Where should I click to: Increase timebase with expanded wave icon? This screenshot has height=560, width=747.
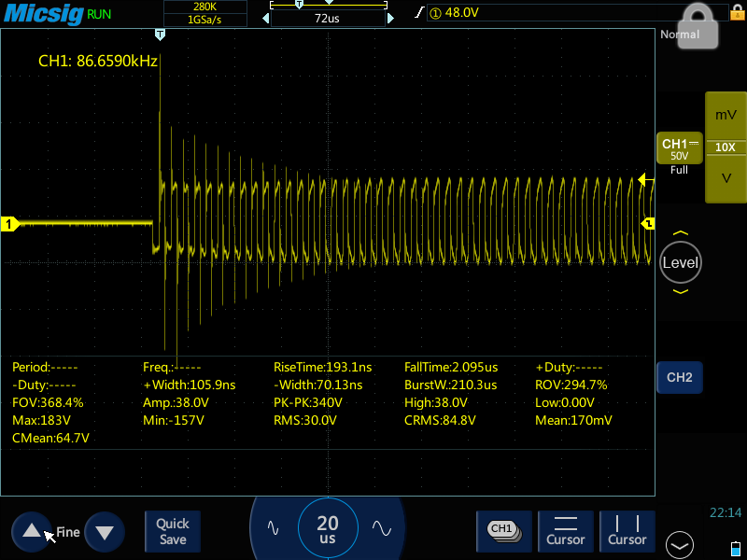click(382, 527)
